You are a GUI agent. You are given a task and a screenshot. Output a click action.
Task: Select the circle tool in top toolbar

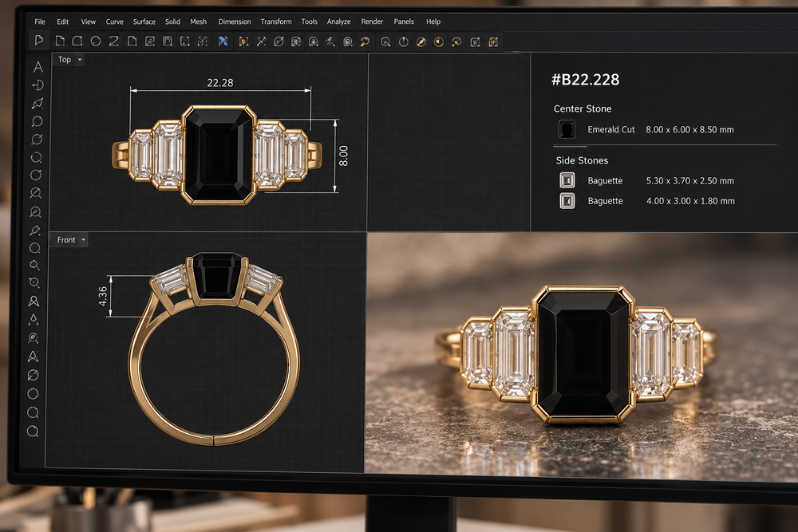coord(96,41)
